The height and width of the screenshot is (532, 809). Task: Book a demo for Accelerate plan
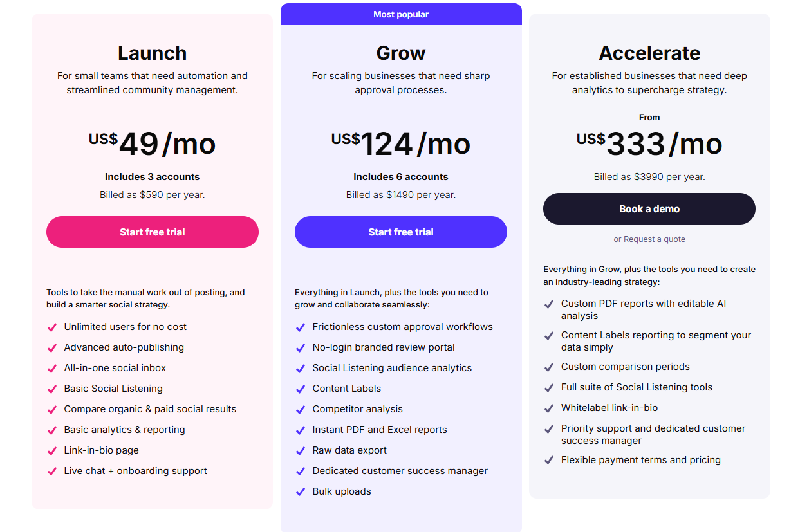[649, 209]
